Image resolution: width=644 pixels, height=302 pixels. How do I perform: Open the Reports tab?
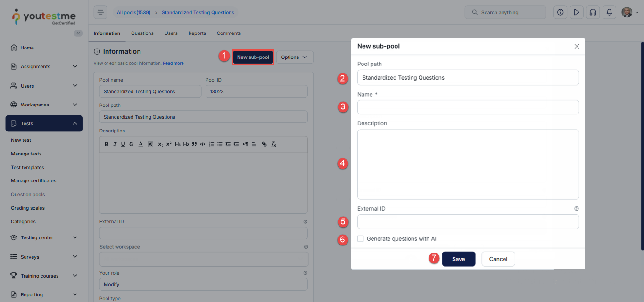pos(197,33)
